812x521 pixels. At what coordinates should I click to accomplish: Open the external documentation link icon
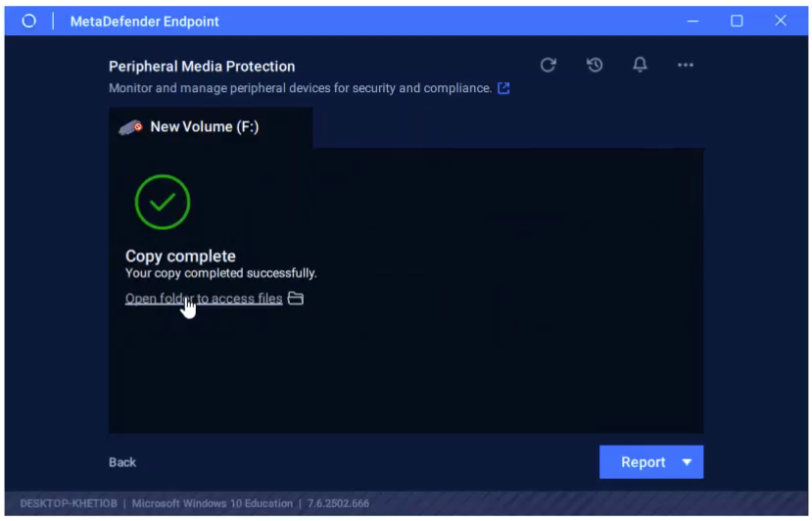502,88
